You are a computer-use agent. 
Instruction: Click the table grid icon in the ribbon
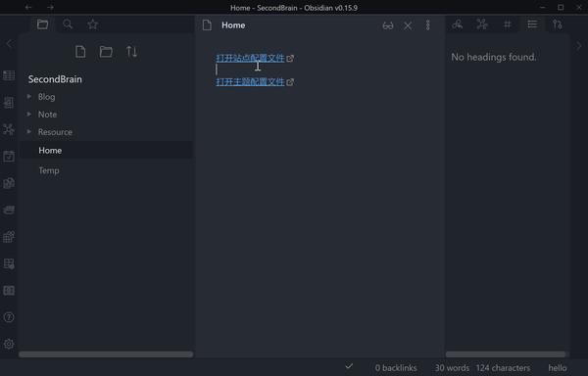(9, 75)
